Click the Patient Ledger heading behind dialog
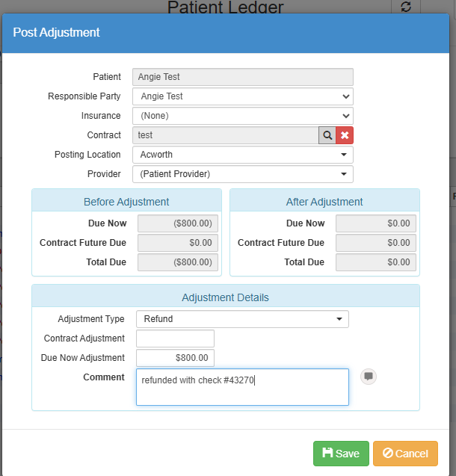Screen dimensions: 456x476 (x=225, y=7)
